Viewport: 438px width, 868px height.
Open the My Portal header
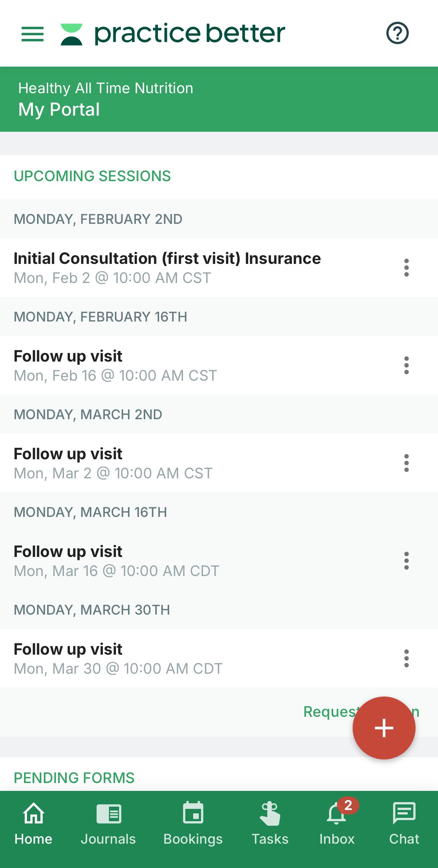59,109
